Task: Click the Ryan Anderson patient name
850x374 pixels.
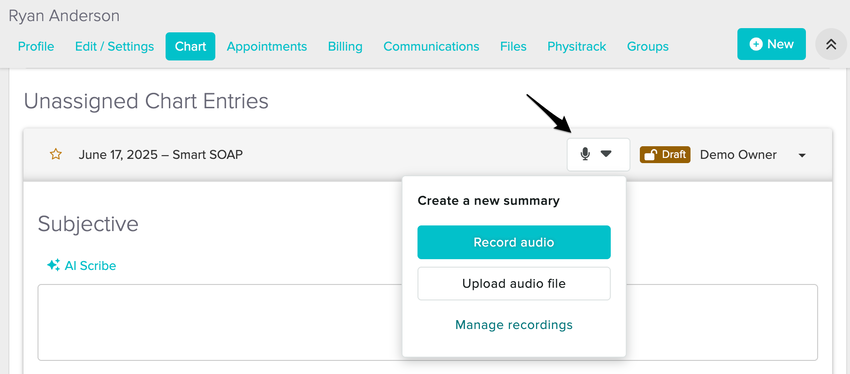Action: coord(64,16)
